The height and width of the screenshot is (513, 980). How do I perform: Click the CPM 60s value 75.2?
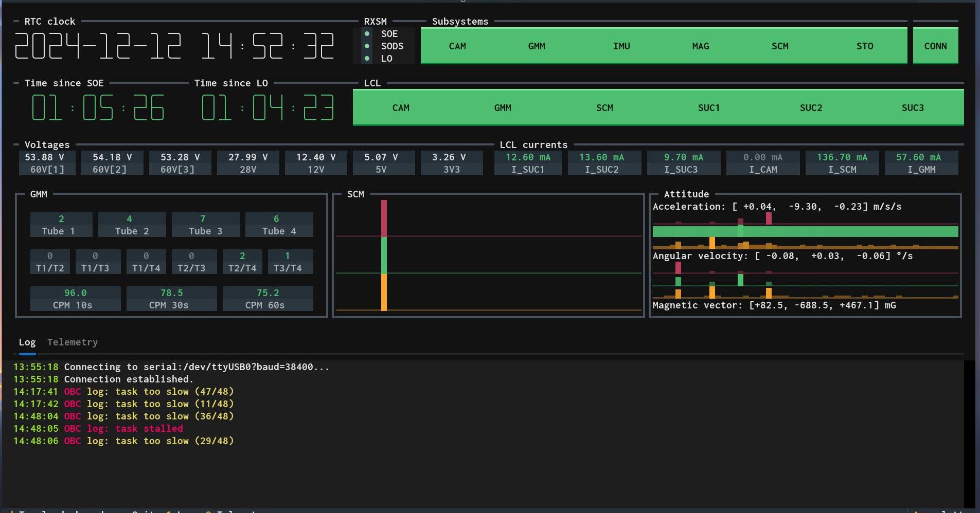[268, 299]
